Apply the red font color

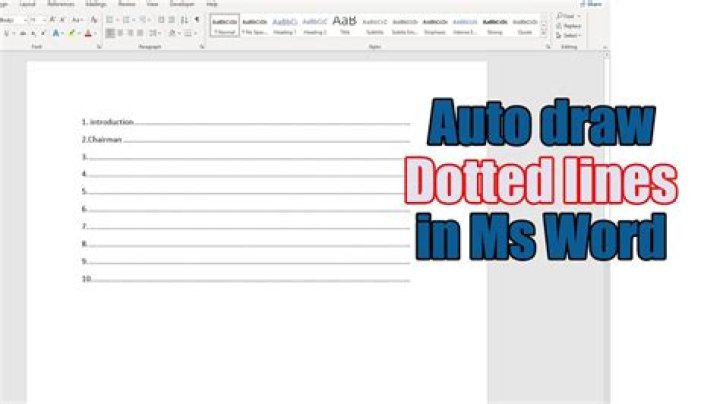click(88, 34)
